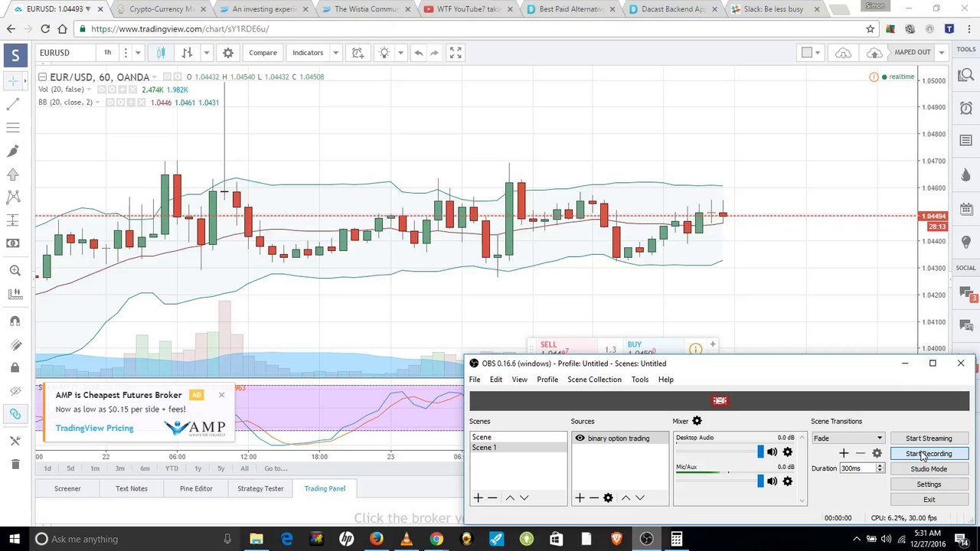Viewport: 980px width, 551px height.
Task: Switch to Pine Editor tab
Action: (x=196, y=488)
